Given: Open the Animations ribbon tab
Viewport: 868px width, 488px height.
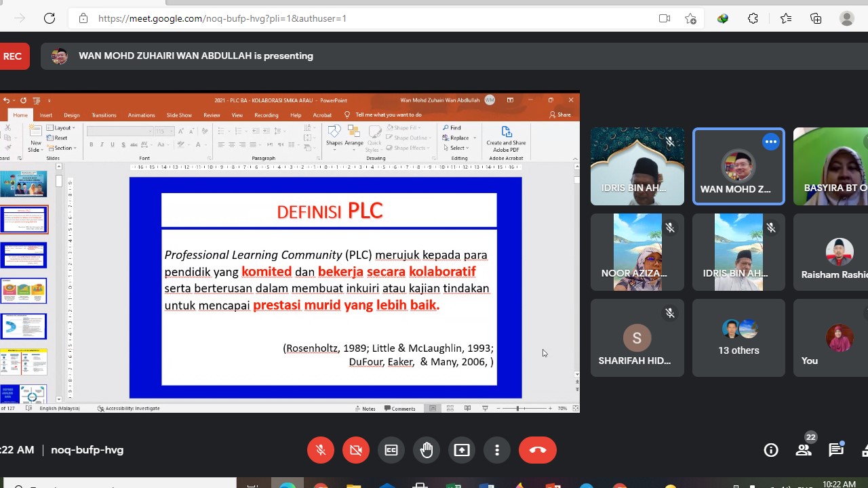Looking at the screenshot, I should tap(141, 115).
